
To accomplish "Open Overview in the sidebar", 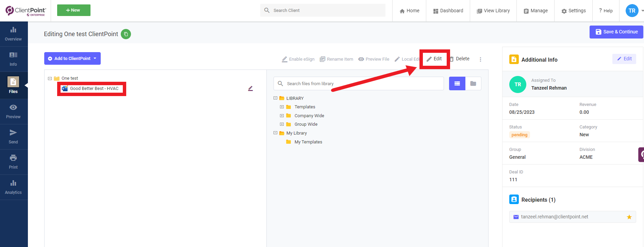I will [x=13, y=34].
